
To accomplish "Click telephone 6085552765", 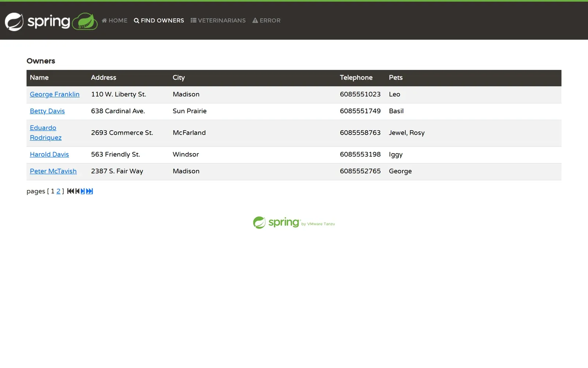I will point(360,171).
